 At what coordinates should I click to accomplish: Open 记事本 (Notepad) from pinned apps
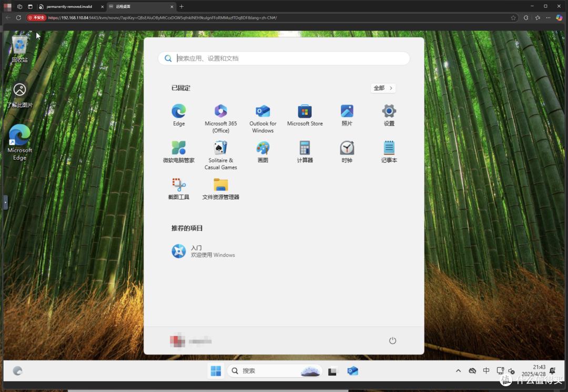389,152
